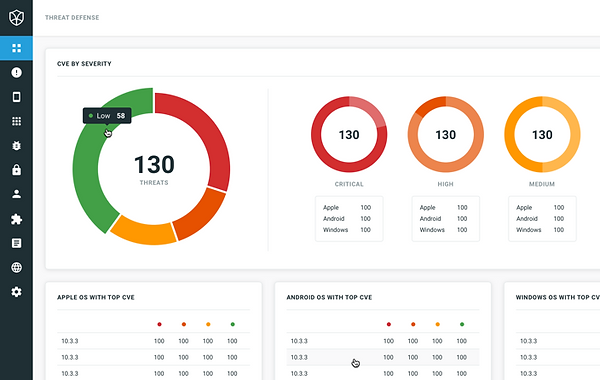The height and width of the screenshot is (380, 600).
Task: Click the 130 THREATS total in the donut center
Action: click(154, 170)
